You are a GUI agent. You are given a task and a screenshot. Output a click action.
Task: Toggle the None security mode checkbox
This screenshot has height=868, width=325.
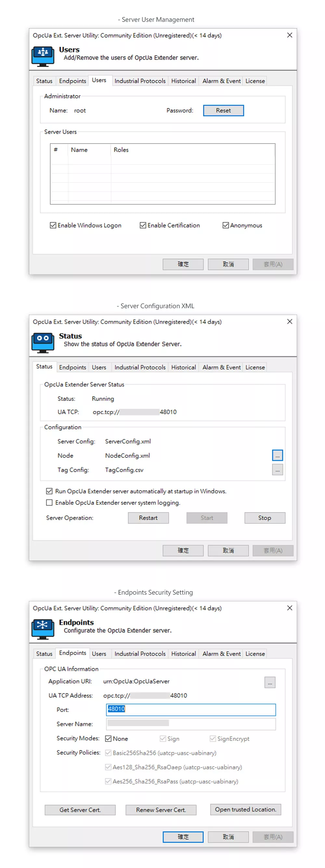[x=108, y=738]
